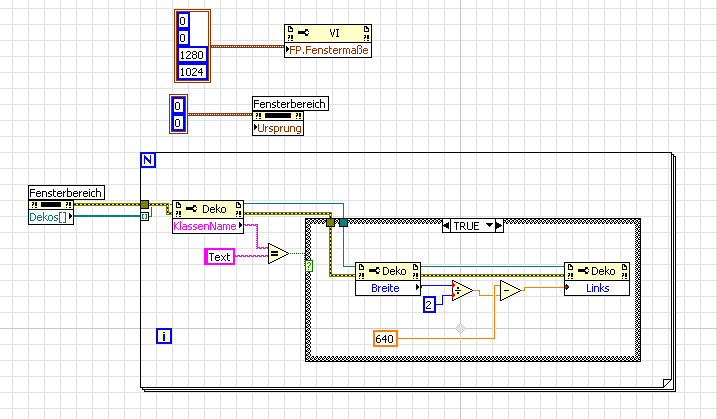Click the Deko node above KlassenName
This screenshot has height=419, width=717.
point(208,209)
